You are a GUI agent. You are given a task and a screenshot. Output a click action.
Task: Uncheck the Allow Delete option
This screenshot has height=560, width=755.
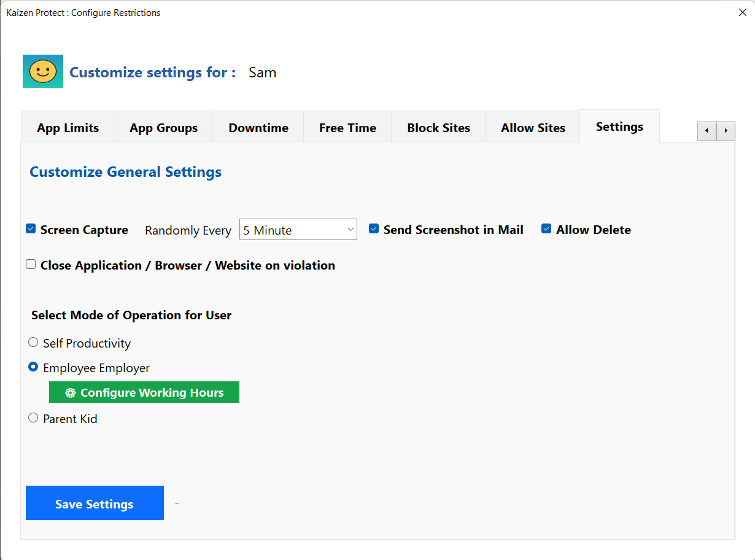546,229
